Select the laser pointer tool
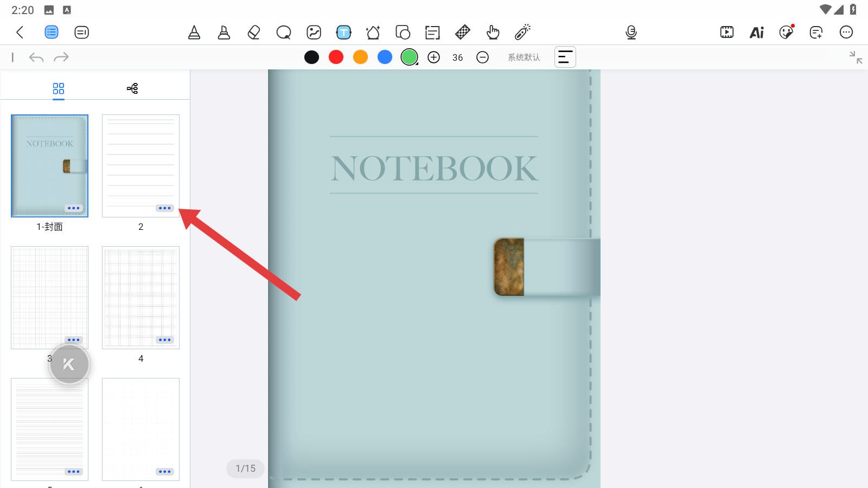868x488 pixels. (x=522, y=33)
